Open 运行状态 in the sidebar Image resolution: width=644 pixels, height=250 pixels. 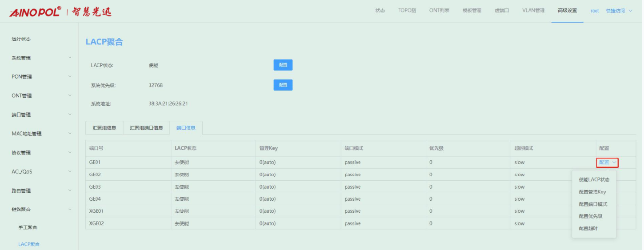pos(21,39)
